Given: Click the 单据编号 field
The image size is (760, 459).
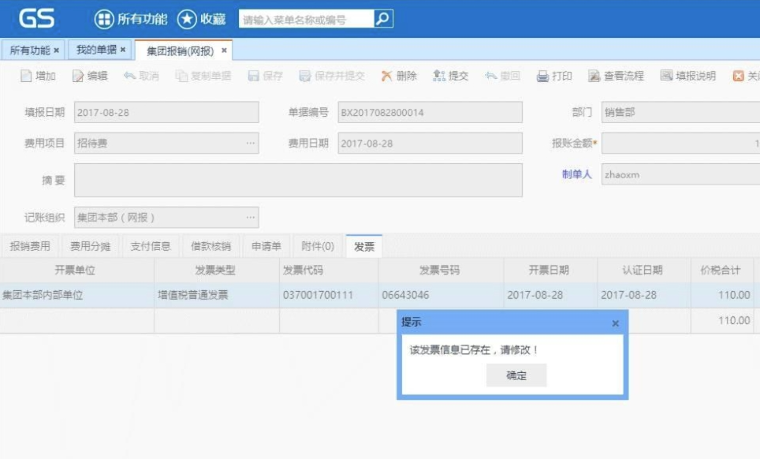Looking at the screenshot, I should [x=430, y=112].
